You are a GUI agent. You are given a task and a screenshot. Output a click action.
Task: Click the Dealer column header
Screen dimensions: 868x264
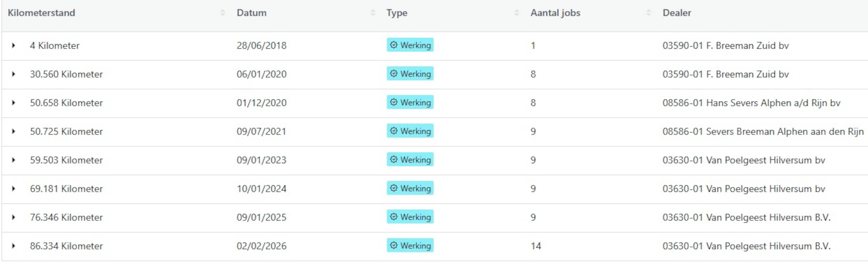(677, 13)
